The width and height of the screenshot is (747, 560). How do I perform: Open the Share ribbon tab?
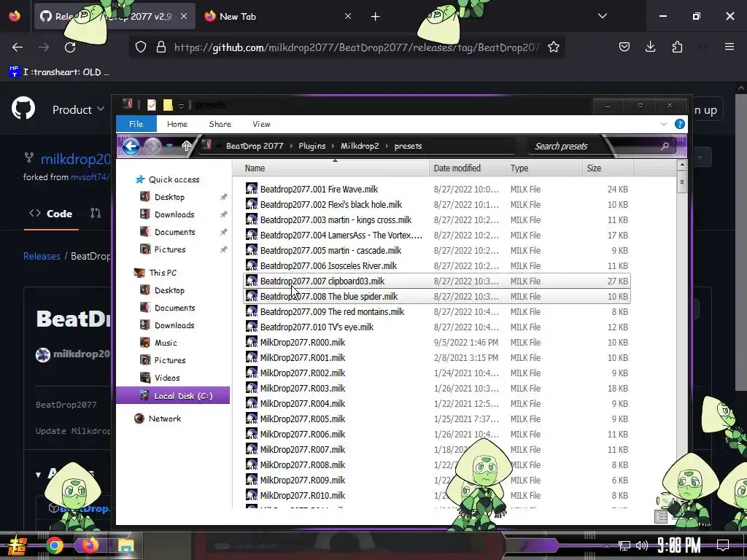click(x=220, y=124)
